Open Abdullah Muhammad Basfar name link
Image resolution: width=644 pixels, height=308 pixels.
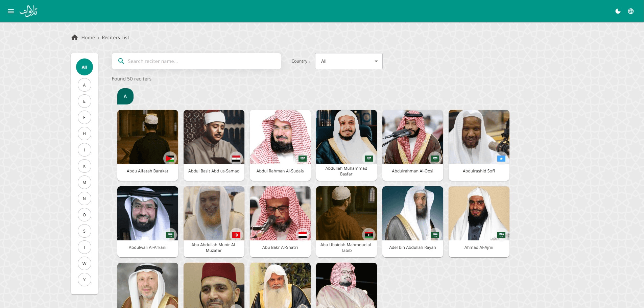point(347,171)
